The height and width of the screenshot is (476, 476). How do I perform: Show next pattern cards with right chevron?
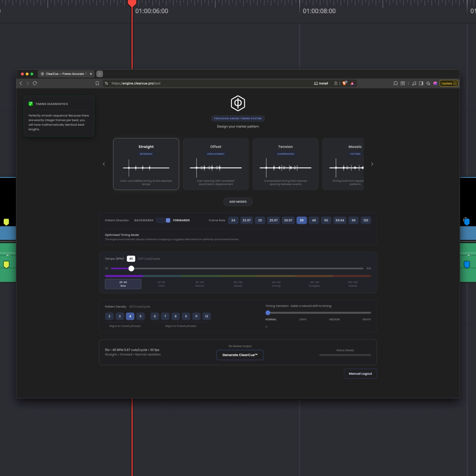(x=372, y=164)
